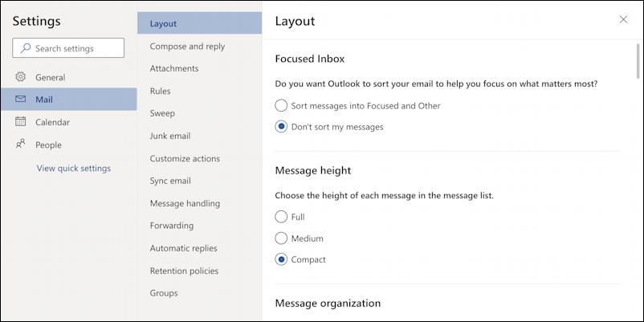Select Sort messages into Focused and Other

pos(281,105)
